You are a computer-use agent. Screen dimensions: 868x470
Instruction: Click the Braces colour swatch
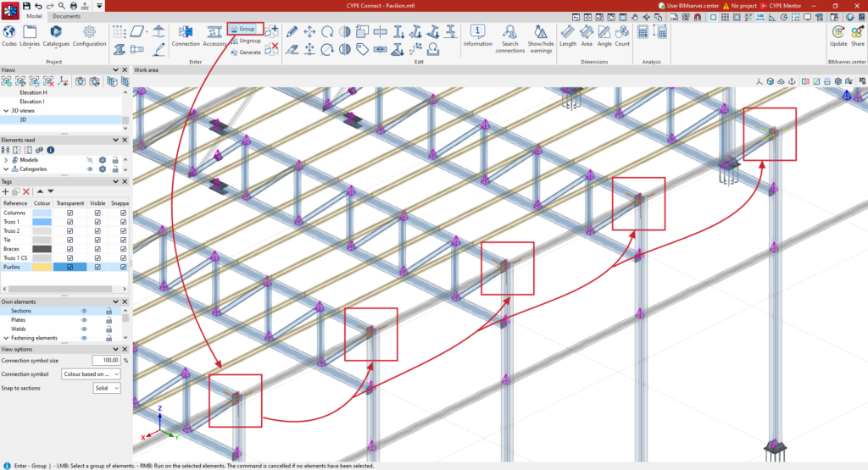point(42,249)
